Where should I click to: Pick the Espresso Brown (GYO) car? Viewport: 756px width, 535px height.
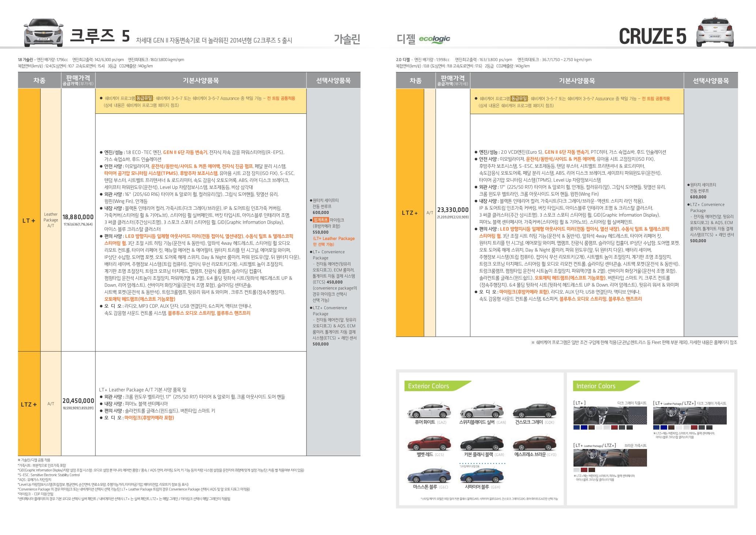click(534, 443)
